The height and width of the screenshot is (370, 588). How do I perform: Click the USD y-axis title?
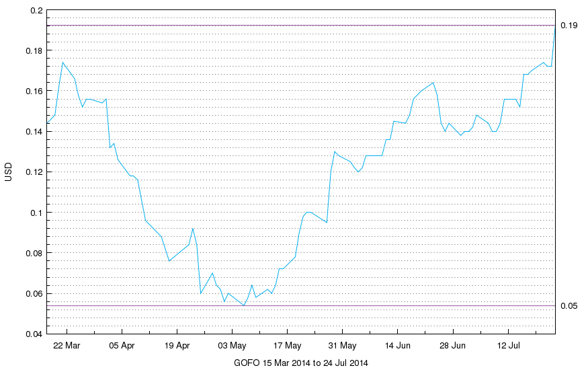click(x=9, y=172)
